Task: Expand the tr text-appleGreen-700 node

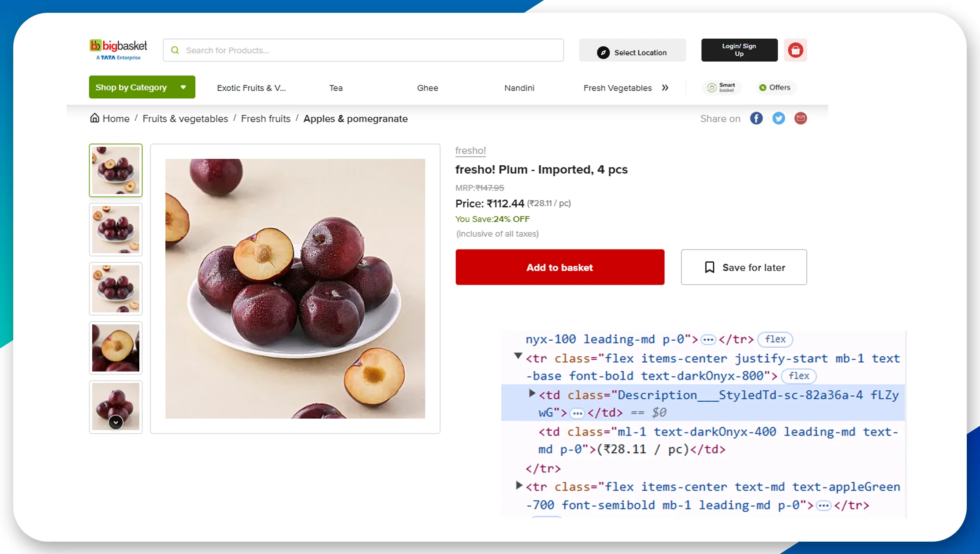Action: [519, 486]
